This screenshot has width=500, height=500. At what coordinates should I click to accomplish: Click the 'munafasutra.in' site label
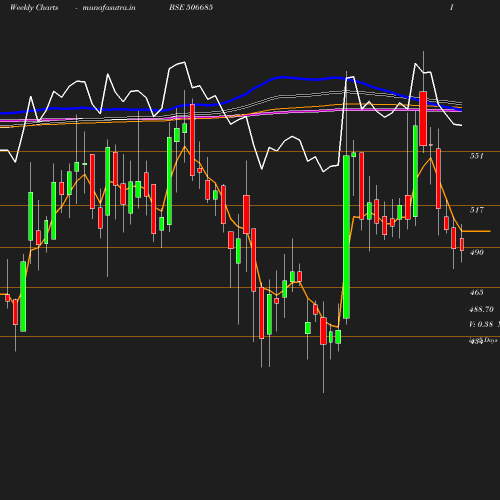coord(109,7)
